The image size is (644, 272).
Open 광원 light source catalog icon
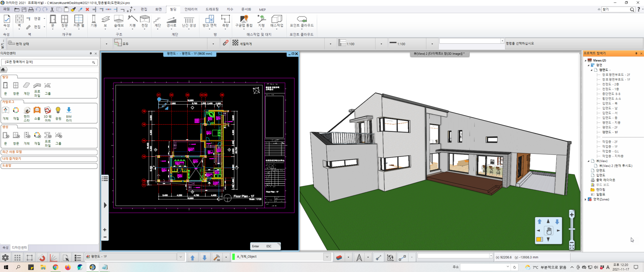(x=58, y=114)
